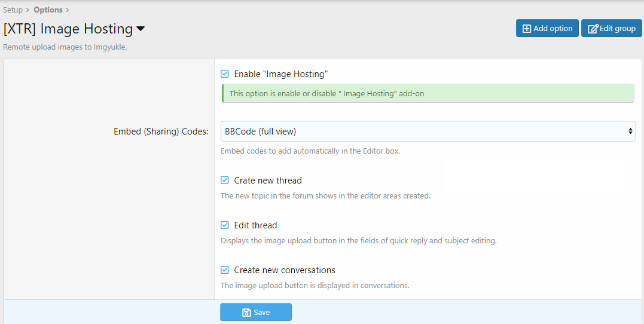Open the Options breadcrumb link
Viewport: 644px width, 324px height.
click(48, 10)
